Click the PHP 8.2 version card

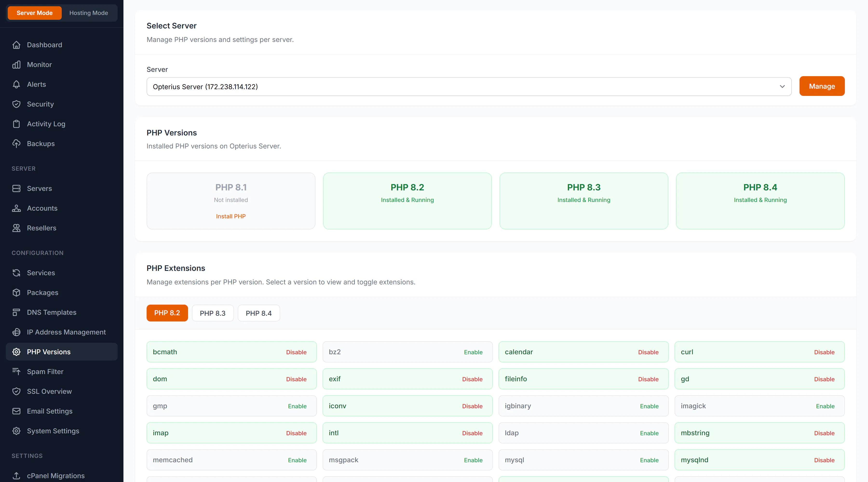tap(407, 201)
